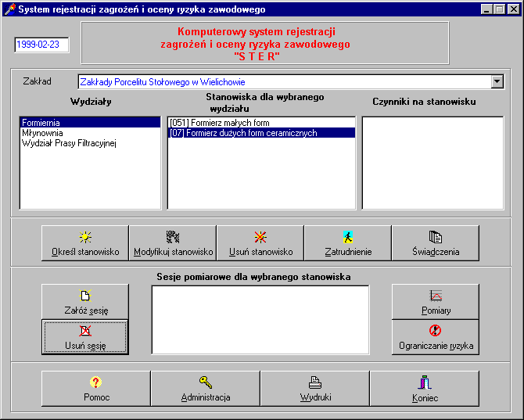The height and width of the screenshot is (420, 524).
Task: Click the Załóż sesję new page icon
Action: click(x=84, y=296)
